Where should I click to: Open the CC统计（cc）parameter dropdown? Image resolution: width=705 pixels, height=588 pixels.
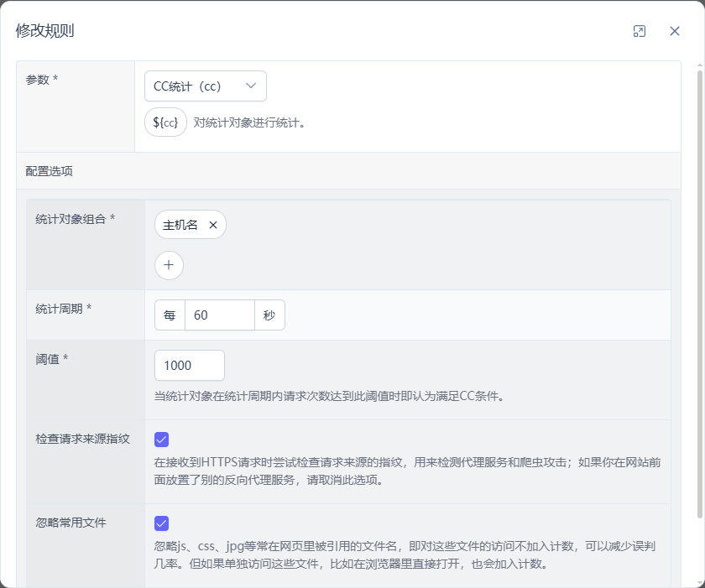tap(206, 86)
